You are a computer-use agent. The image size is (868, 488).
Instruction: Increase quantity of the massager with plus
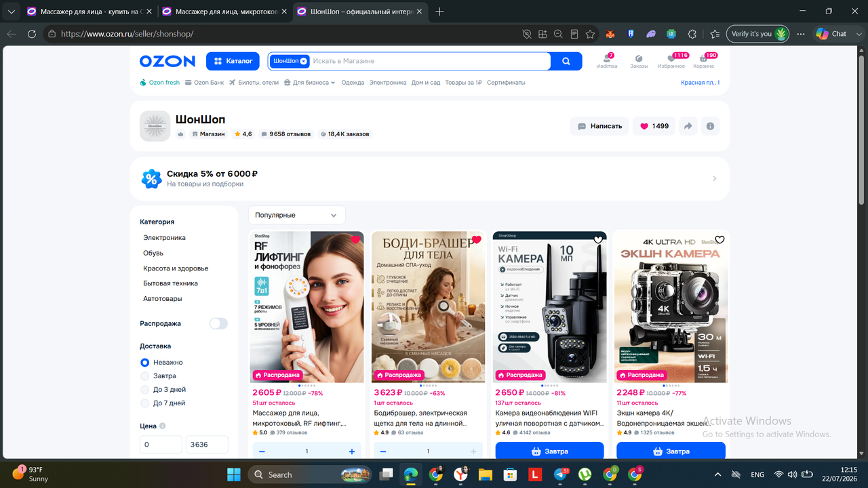point(352,451)
